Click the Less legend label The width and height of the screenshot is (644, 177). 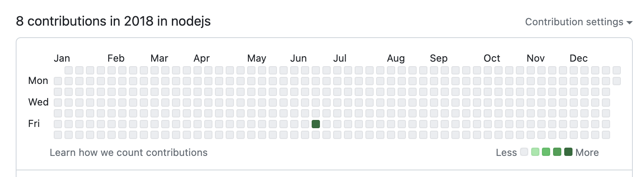506,153
